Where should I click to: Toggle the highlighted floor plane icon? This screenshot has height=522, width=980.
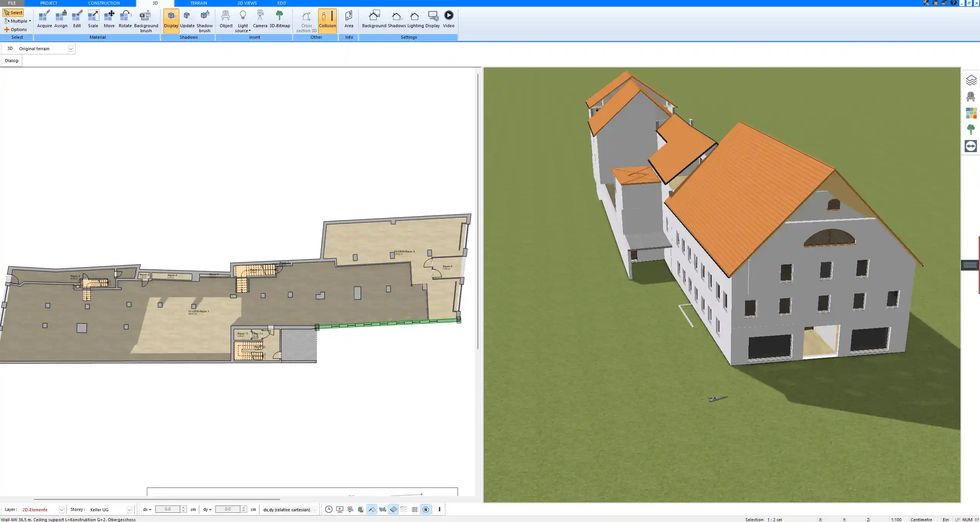(393, 509)
